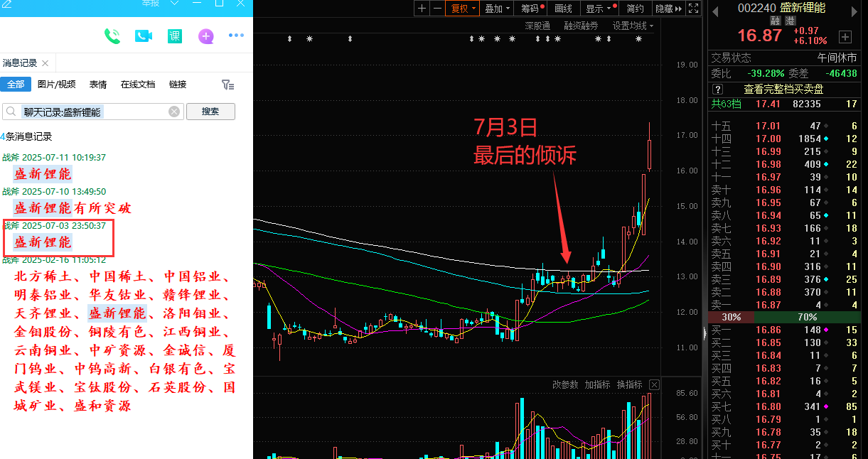Viewport: 868px width, 459px height.
Task: Click the purple plus chat bubble icon
Action: pyautogui.click(x=206, y=36)
